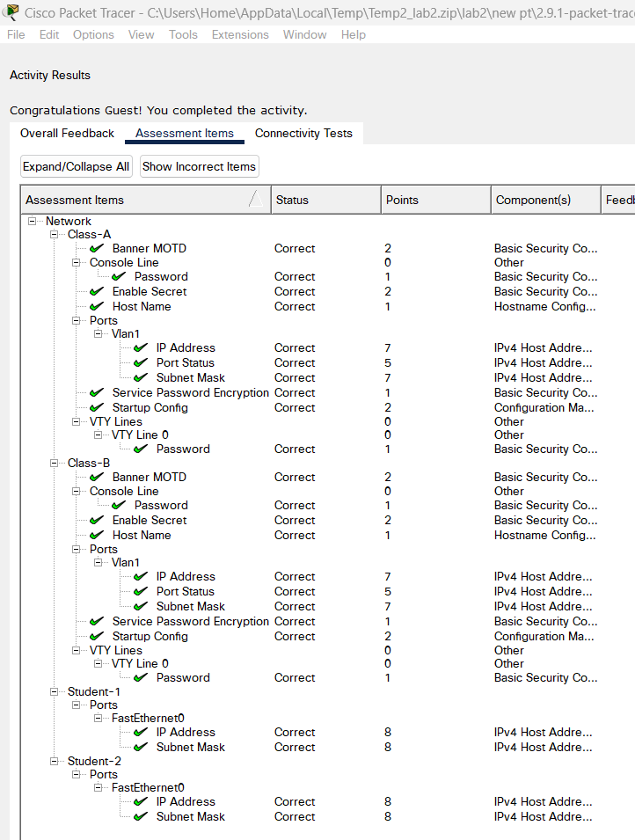Viewport: 635px width, 840px height.
Task: Click the checkmark beside Class-A Vlan1 Port Status
Action: [x=141, y=362]
